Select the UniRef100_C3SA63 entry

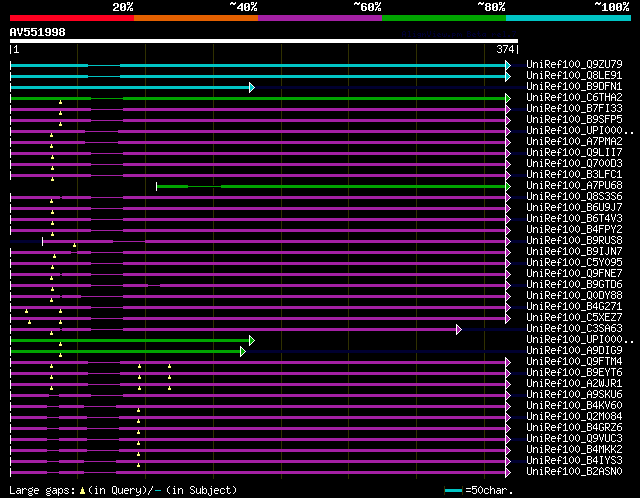point(574,329)
